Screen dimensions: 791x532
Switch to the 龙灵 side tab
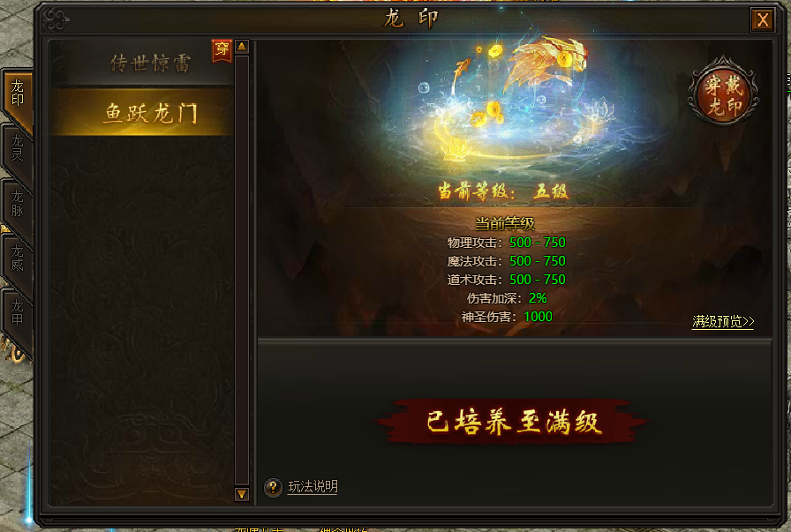(18, 149)
